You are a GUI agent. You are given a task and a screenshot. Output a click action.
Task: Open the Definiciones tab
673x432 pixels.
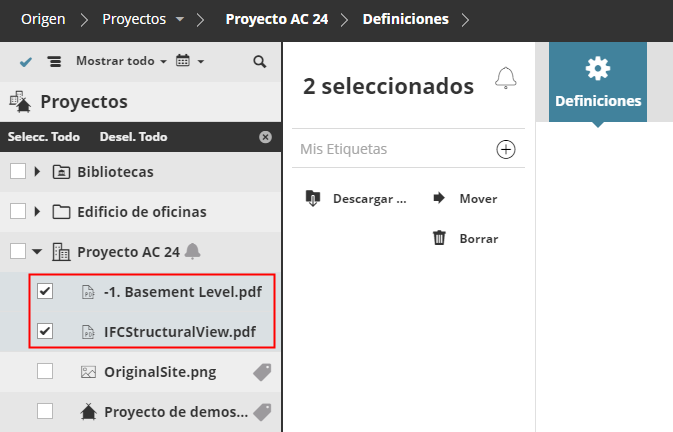coord(598,85)
